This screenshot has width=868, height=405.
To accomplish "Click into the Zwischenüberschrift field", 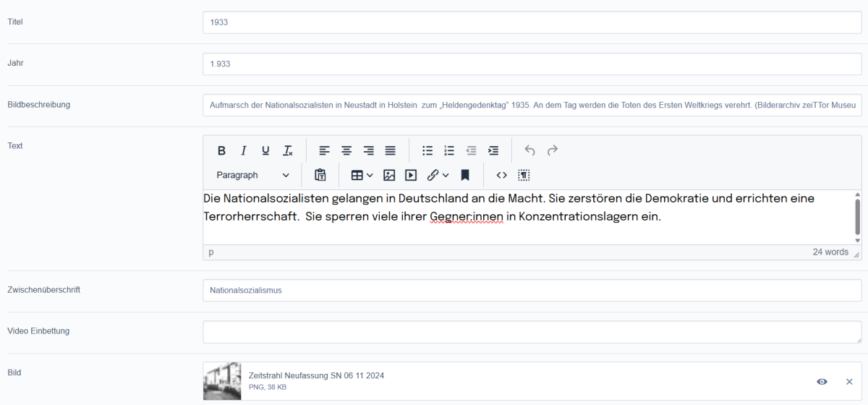I will [x=532, y=291].
